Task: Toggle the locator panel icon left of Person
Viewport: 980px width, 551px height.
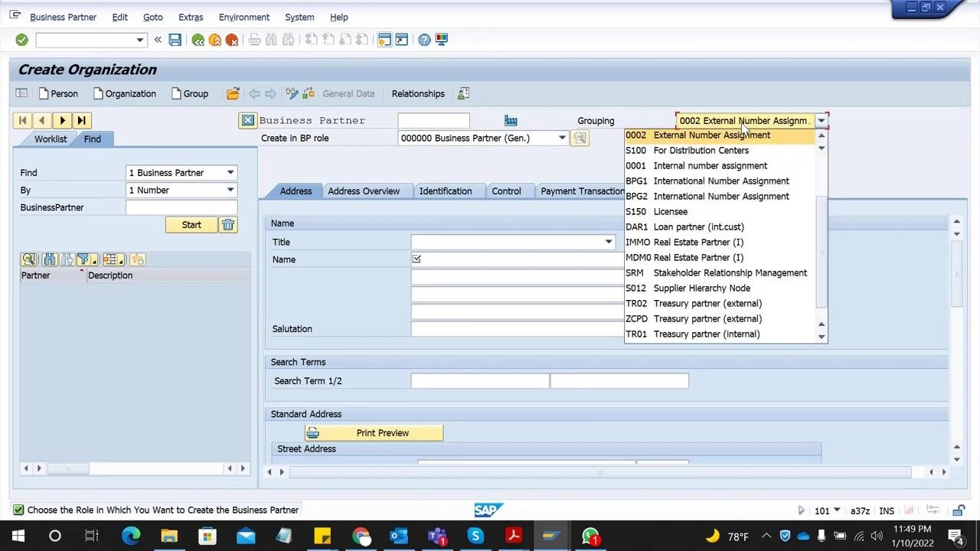Action: pos(21,93)
